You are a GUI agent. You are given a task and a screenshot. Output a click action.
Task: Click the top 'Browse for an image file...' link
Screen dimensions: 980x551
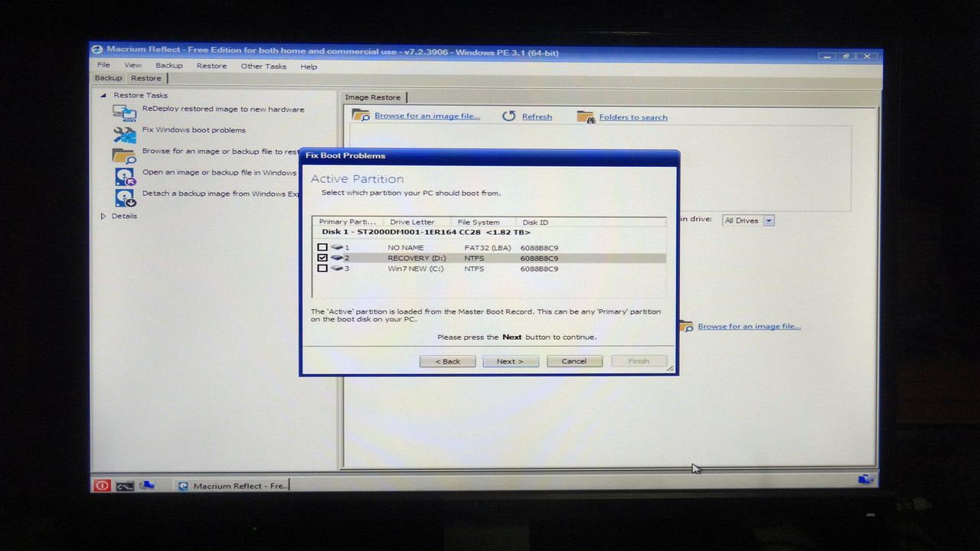pos(427,116)
